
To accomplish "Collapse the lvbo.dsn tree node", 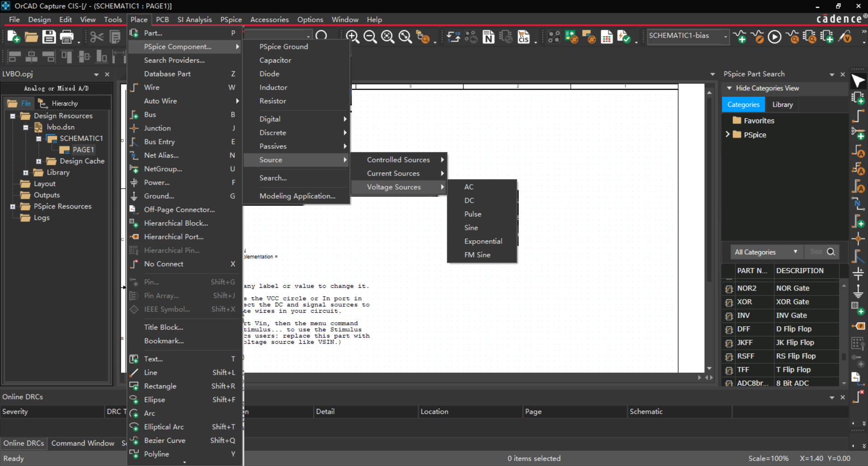I will (26, 127).
